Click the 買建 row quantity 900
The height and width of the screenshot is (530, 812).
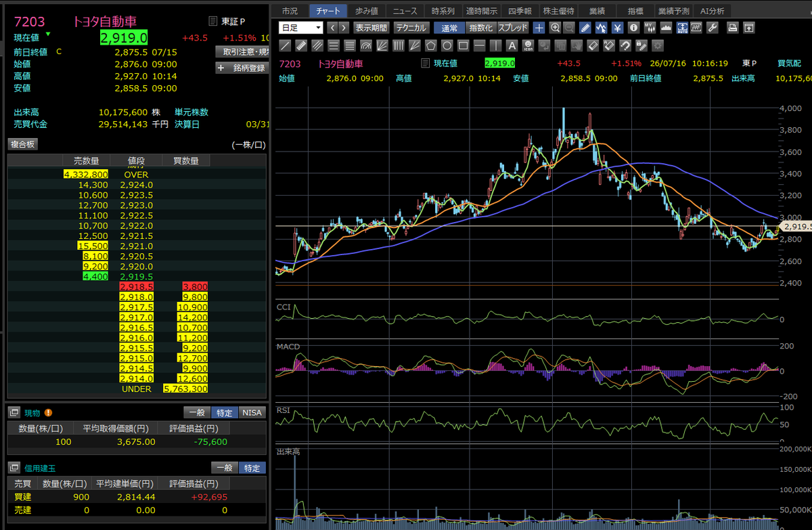click(81, 497)
